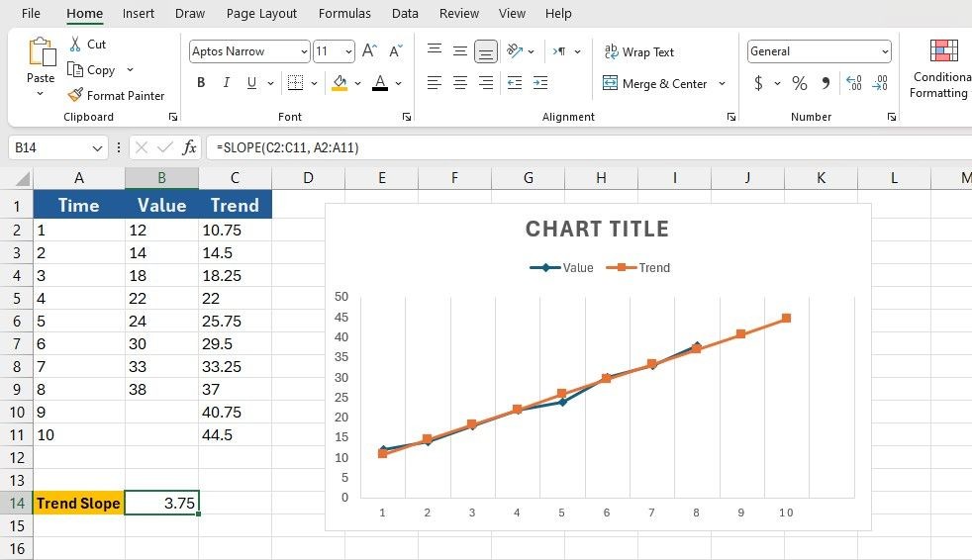Toggle Align Right
This screenshot has height=560, width=972.
[486, 82]
